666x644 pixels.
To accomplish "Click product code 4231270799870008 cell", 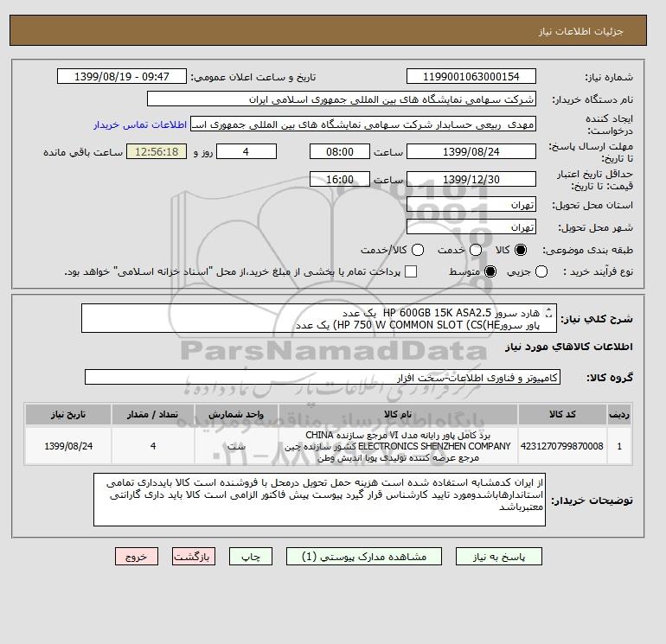I will (562, 446).
